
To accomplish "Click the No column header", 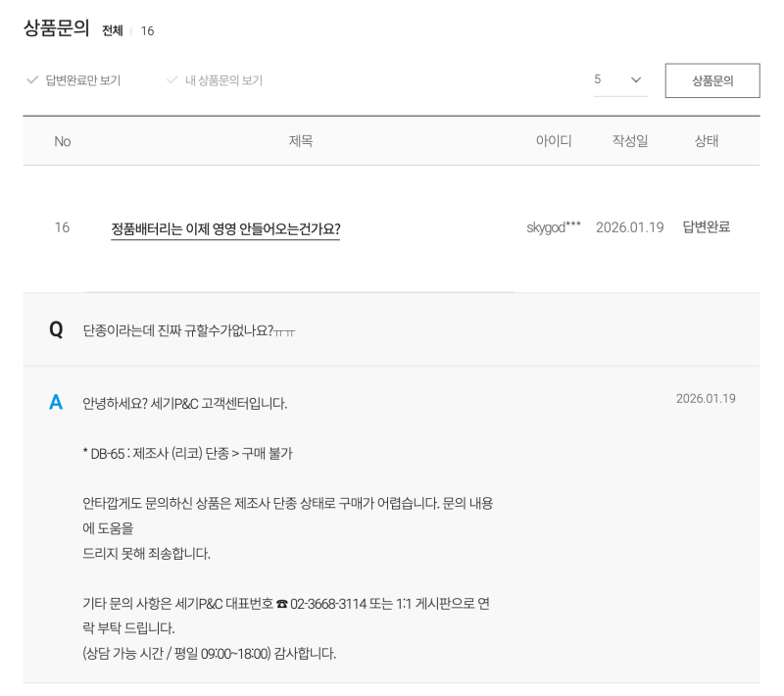I will [63, 141].
